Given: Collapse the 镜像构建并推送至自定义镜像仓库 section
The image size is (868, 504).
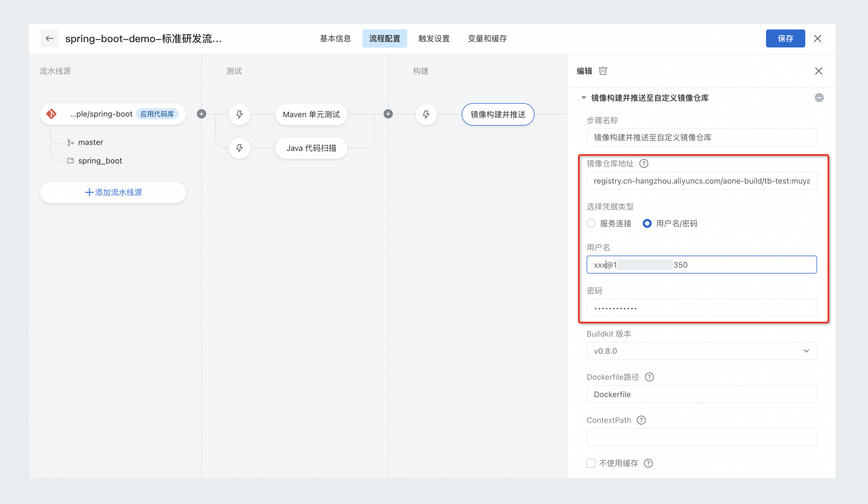Looking at the screenshot, I should tap(583, 98).
